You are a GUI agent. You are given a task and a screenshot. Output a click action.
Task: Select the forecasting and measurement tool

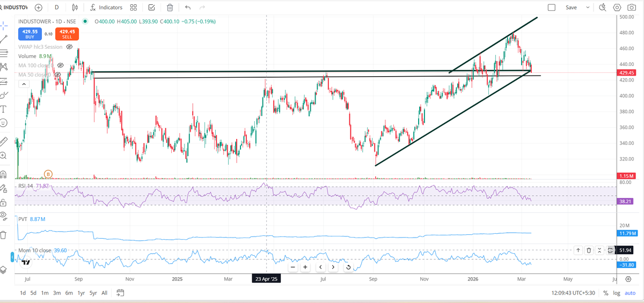tap(4, 81)
